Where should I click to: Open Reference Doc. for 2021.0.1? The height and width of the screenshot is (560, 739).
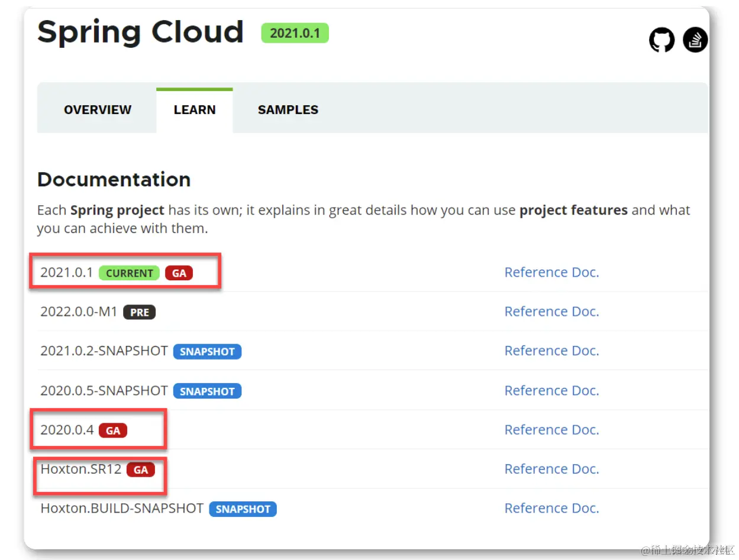(x=551, y=272)
